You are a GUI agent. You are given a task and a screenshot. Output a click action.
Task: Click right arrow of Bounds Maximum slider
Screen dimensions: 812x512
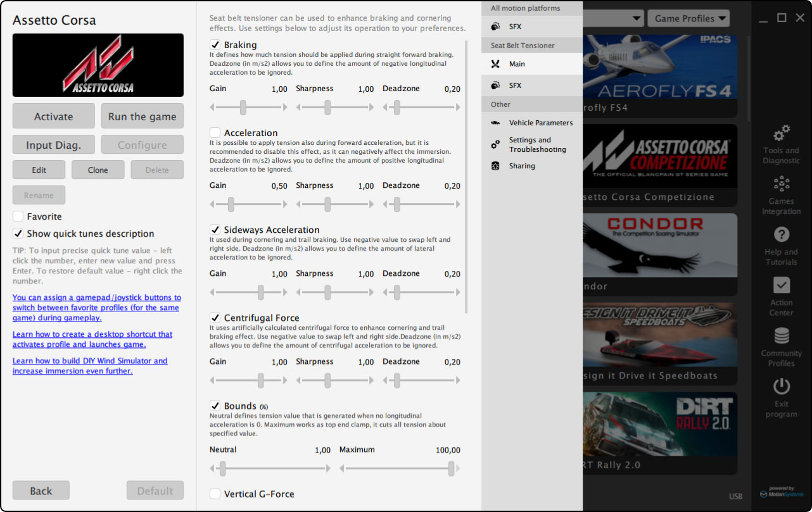(x=458, y=469)
